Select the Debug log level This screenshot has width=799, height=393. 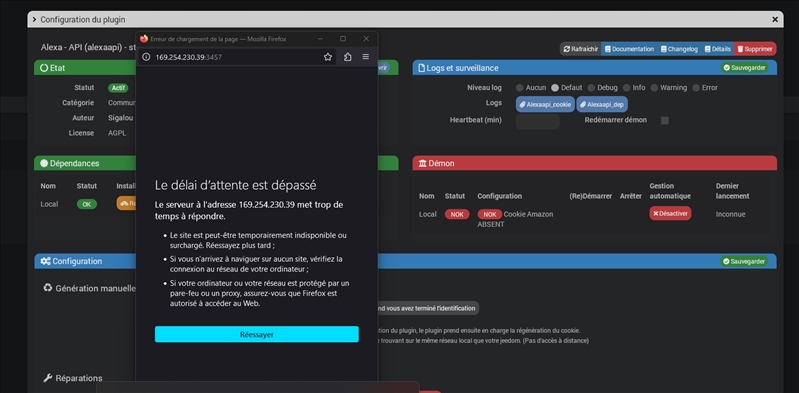591,88
